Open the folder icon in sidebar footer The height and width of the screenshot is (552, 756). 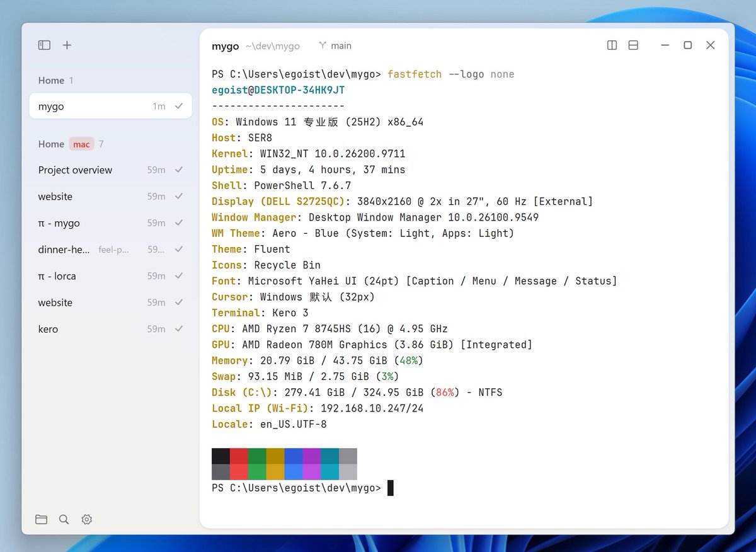click(x=42, y=519)
